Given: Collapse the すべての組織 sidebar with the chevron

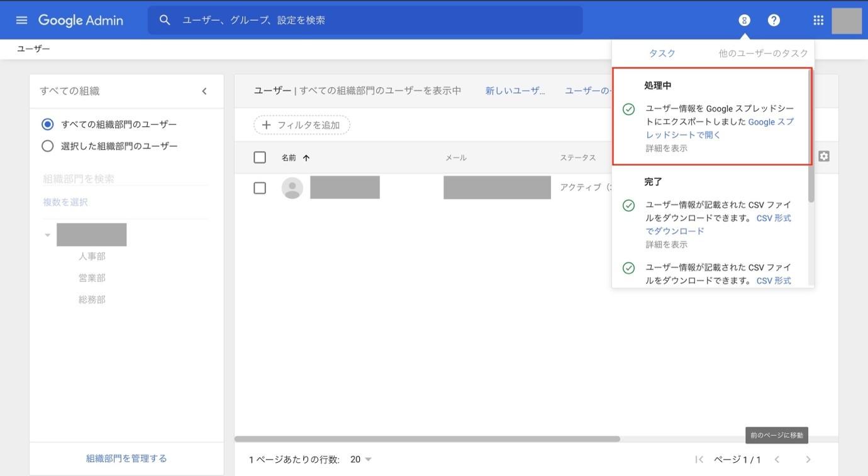Looking at the screenshot, I should pyautogui.click(x=204, y=90).
